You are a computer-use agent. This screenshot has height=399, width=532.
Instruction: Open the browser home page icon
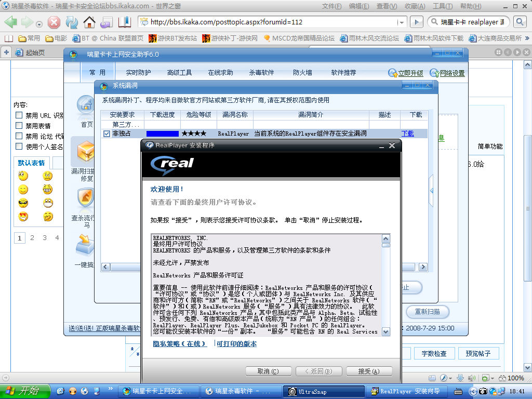pos(89,22)
